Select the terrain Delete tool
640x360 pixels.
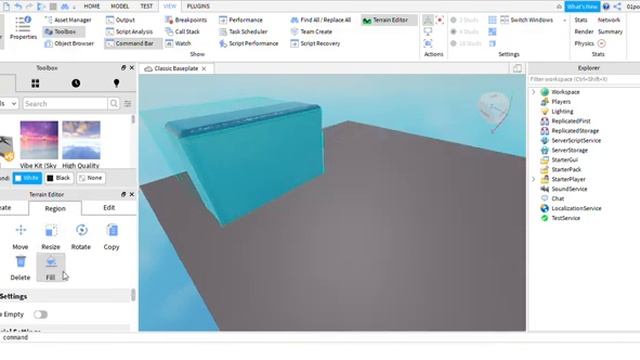pos(20,267)
